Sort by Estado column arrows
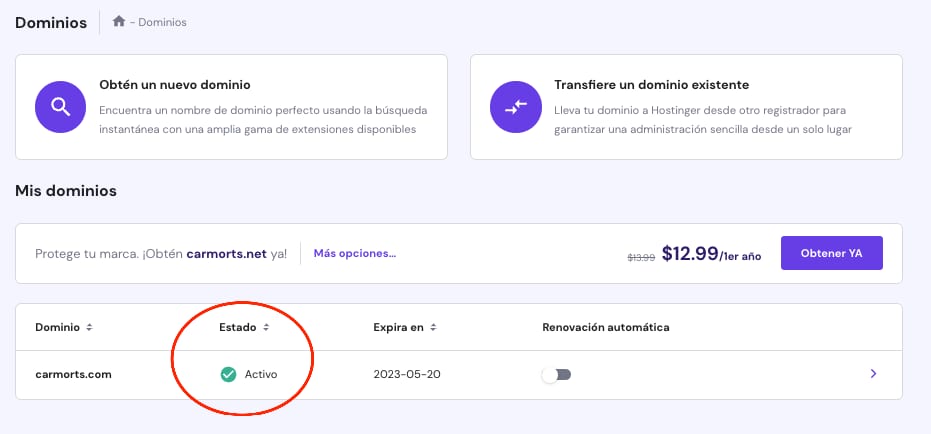931x434 pixels. pos(266,327)
